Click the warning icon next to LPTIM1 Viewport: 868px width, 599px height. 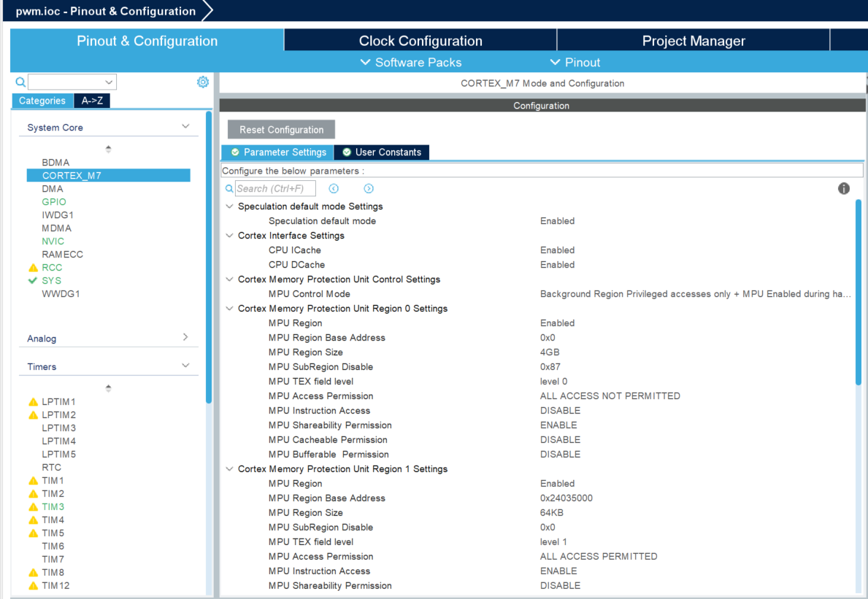pos(32,401)
